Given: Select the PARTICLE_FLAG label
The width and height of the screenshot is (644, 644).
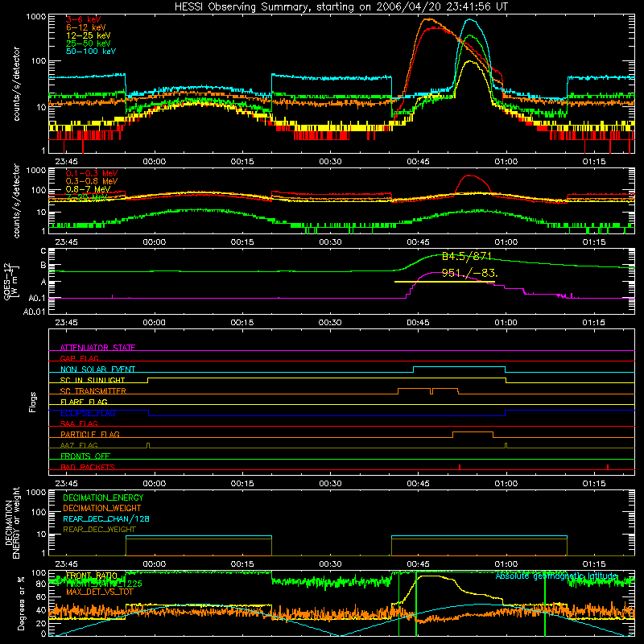Looking at the screenshot, I should pyautogui.click(x=90, y=434).
